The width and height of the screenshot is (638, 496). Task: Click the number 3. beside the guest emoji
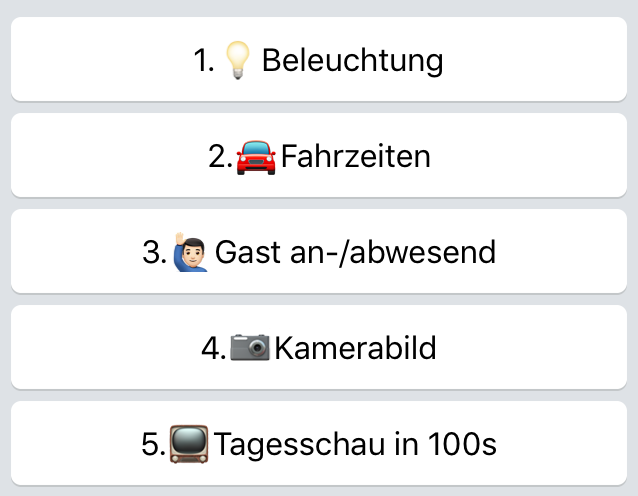click(155, 253)
